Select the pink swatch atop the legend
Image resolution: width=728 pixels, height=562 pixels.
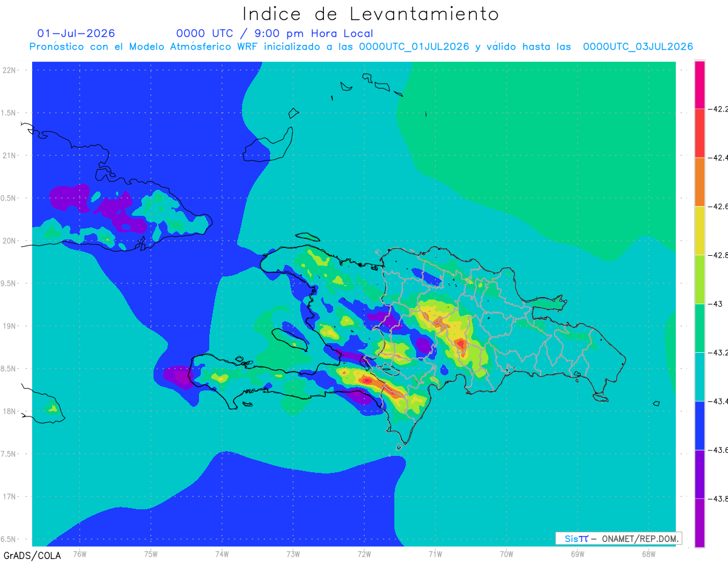pyautogui.click(x=699, y=84)
